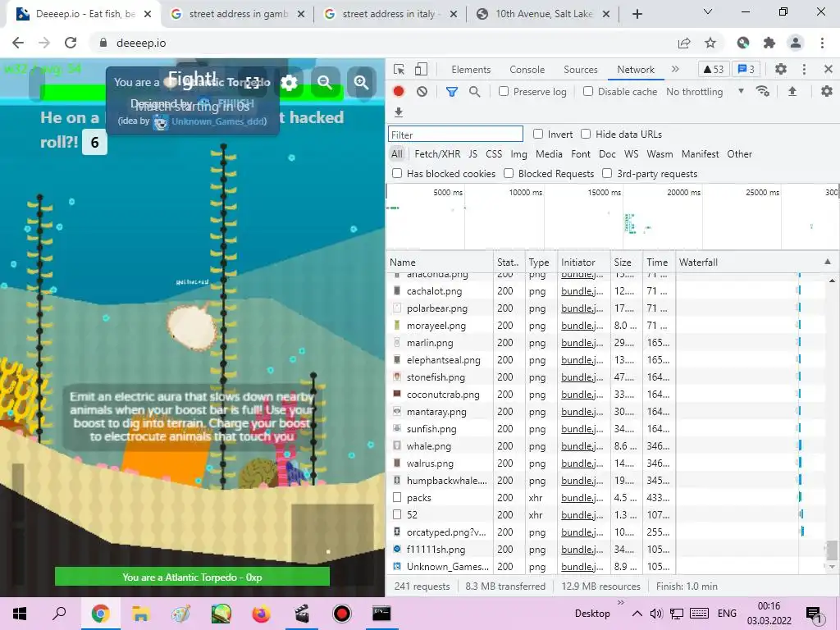Click the Unknown_Games_ddd author link
This screenshot has height=630, width=840.
218,121
